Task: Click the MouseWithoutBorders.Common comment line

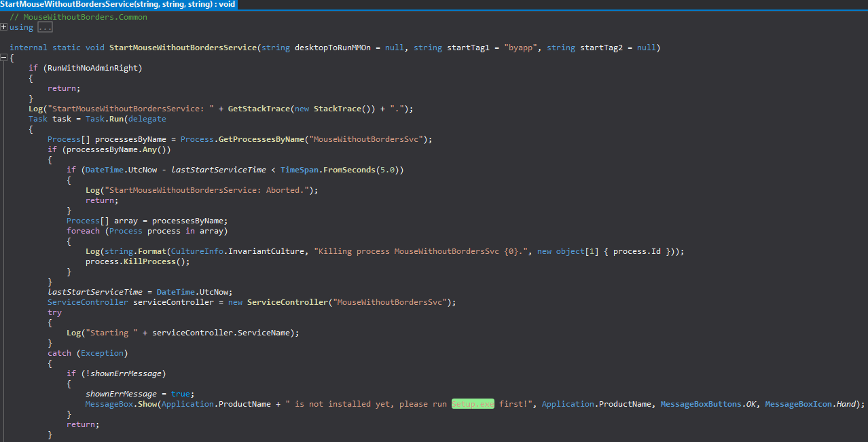Action: tap(78, 16)
